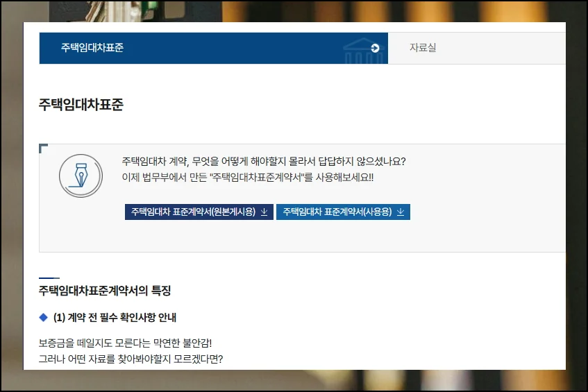Click the text line starting 주택임대차 계약, 무엇을
588x392 pixels.
coord(263,161)
